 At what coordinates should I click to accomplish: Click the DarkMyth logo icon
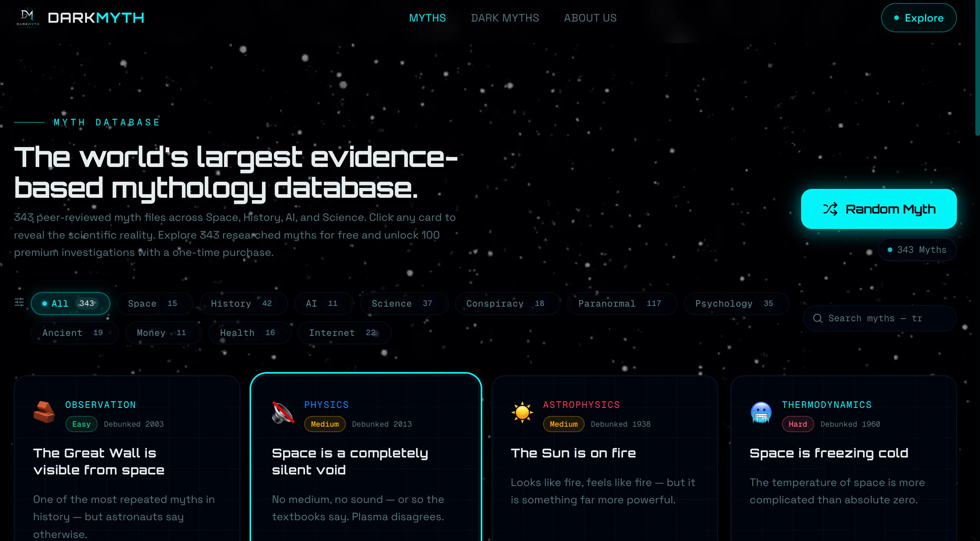click(28, 18)
